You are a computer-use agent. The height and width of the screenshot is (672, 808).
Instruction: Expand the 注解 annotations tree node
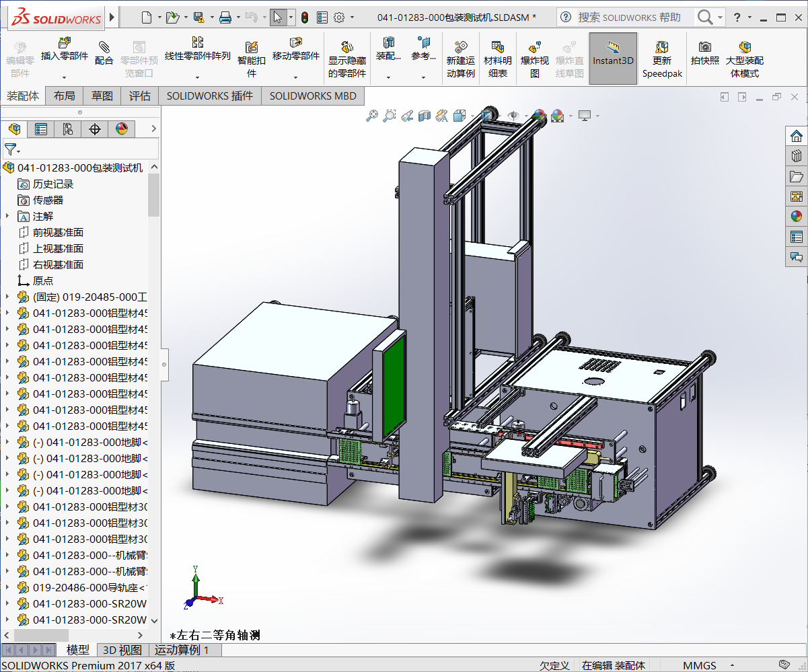pos(7,216)
